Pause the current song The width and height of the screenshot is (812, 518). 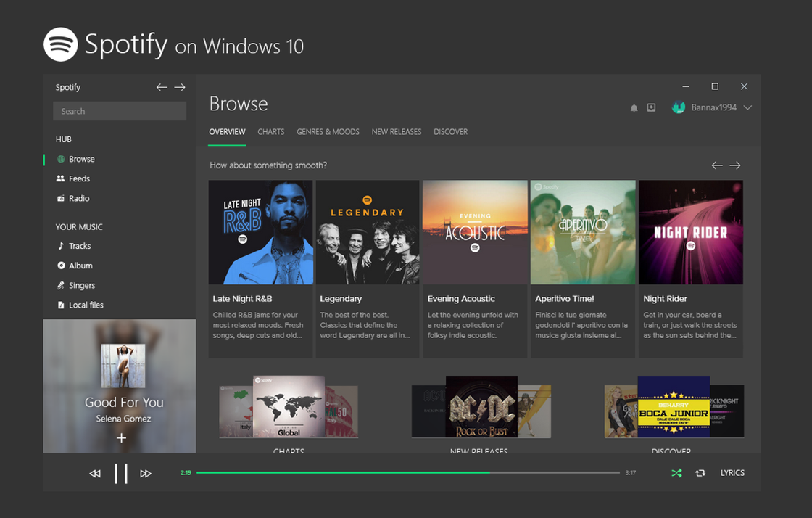pyautogui.click(x=121, y=474)
